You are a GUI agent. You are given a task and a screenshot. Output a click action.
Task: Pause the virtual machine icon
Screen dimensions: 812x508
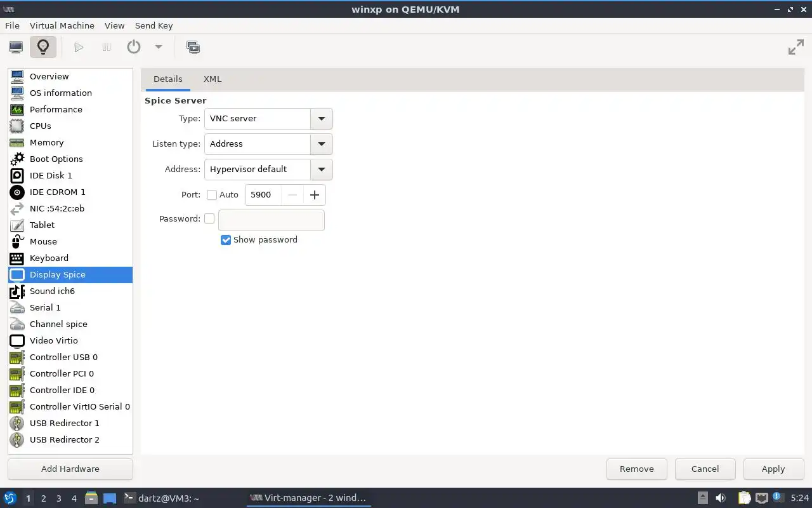[107, 47]
